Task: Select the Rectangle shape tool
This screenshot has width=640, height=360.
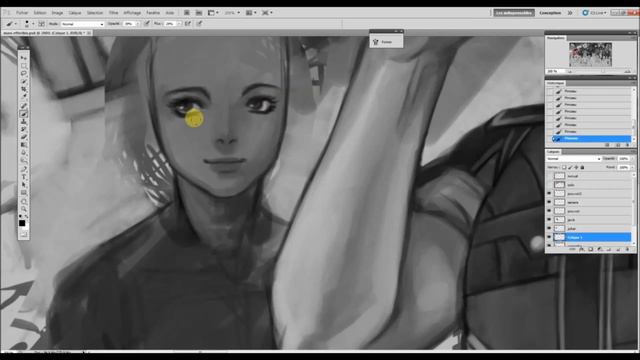Action: point(23,193)
